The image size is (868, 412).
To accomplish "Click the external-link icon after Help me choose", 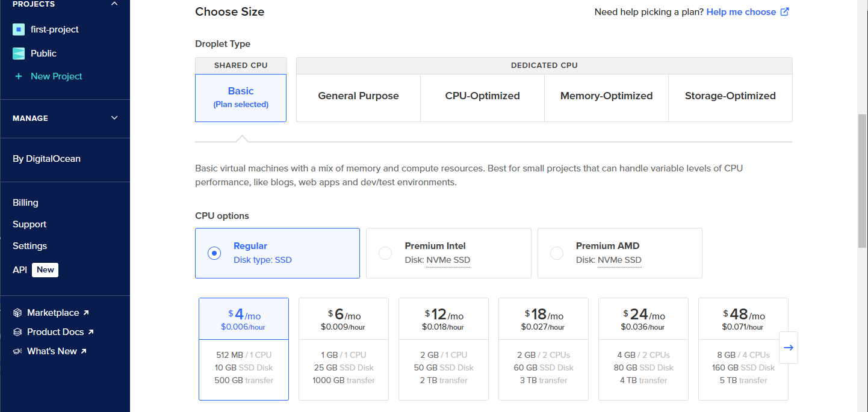I will click(785, 11).
